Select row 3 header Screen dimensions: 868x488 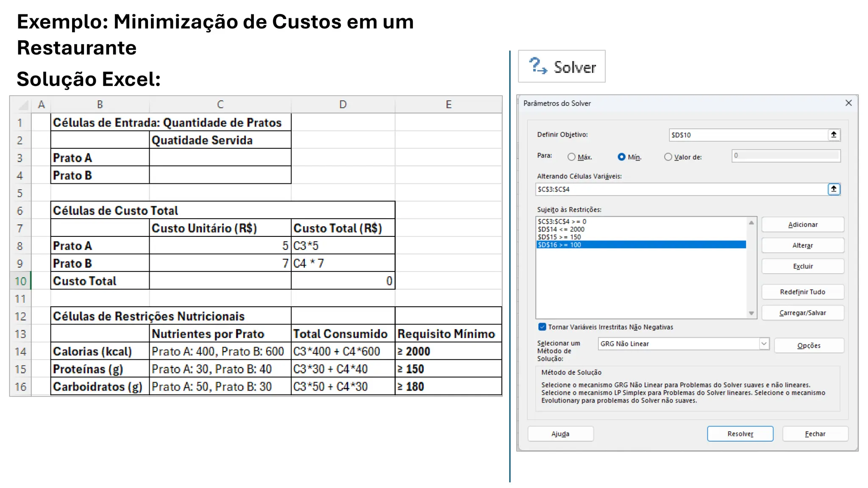(20, 158)
